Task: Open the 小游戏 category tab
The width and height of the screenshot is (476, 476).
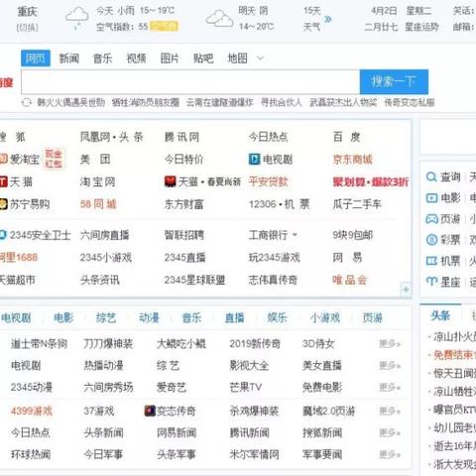Action: (325, 318)
